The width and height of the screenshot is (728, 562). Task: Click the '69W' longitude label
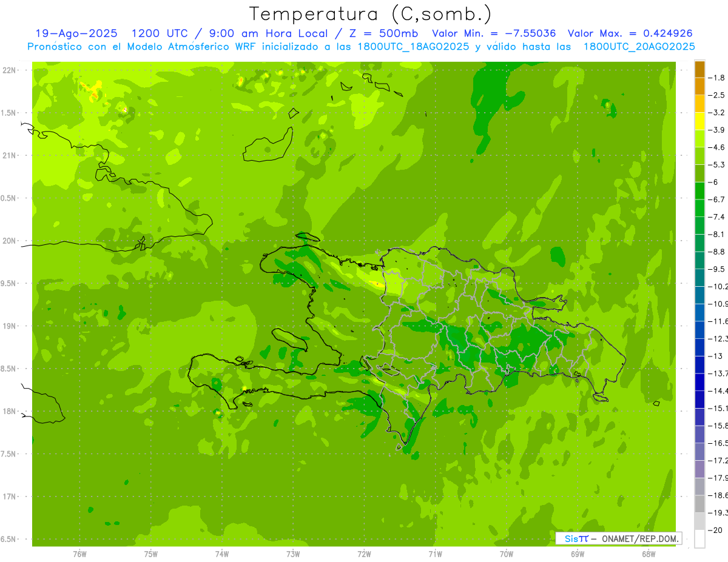click(578, 554)
